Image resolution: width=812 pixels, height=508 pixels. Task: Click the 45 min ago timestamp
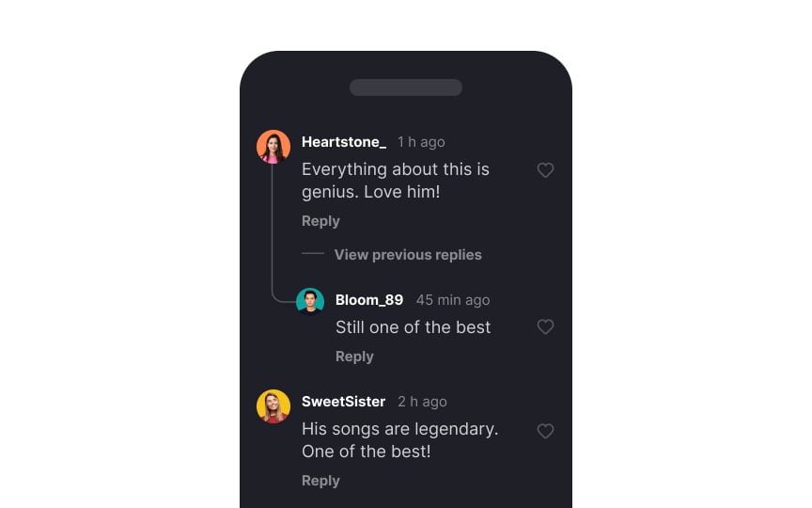click(x=453, y=300)
